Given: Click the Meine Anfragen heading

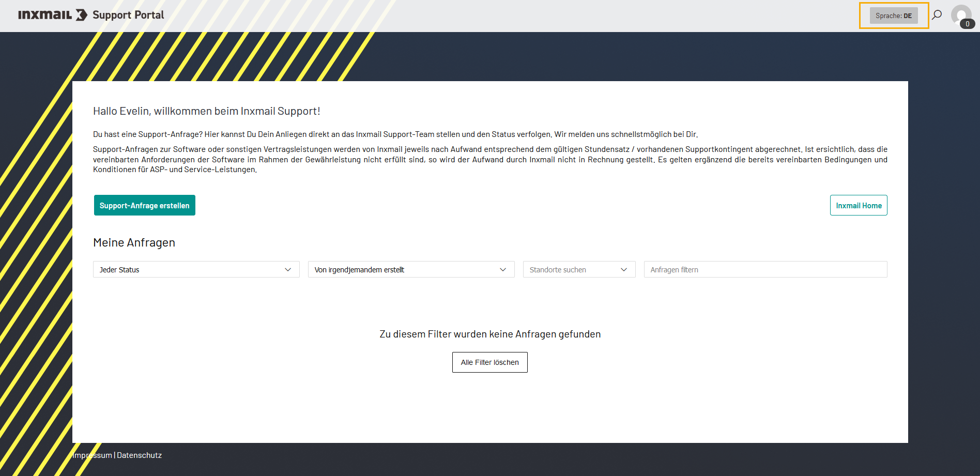Looking at the screenshot, I should (x=134, y=242).
